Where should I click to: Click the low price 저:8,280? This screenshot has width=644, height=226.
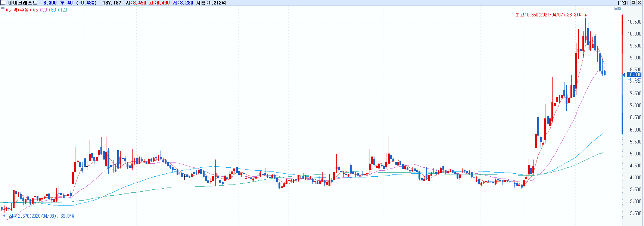coord(183,3)
